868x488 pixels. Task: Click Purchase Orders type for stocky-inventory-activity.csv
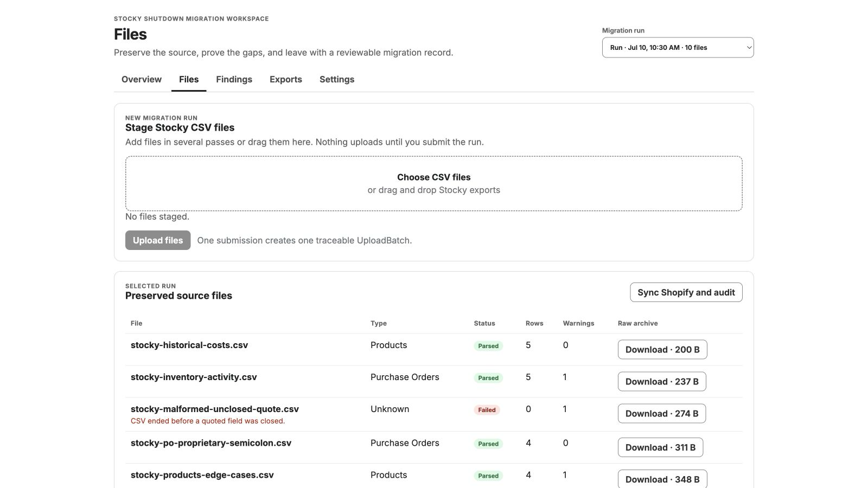(x=405, y=377)
